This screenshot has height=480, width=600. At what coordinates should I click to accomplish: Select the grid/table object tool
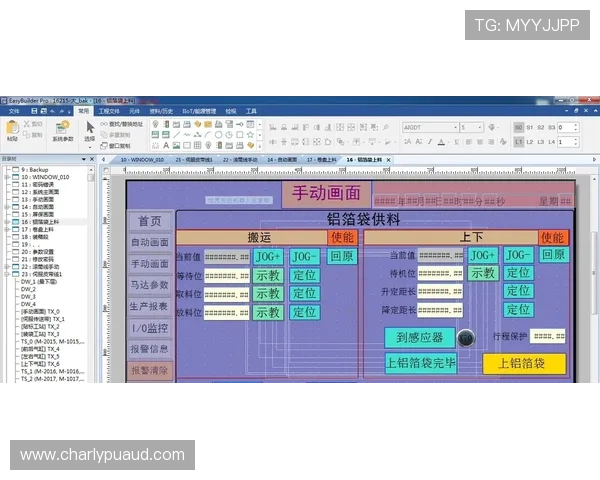pyautogui.click(x=197, y=145)
